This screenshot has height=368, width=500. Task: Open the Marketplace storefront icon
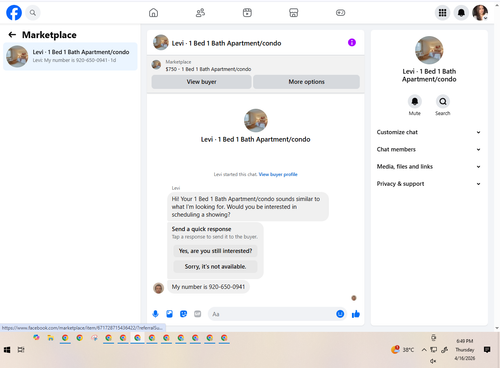pyautogui.click(x=294, y=13)
